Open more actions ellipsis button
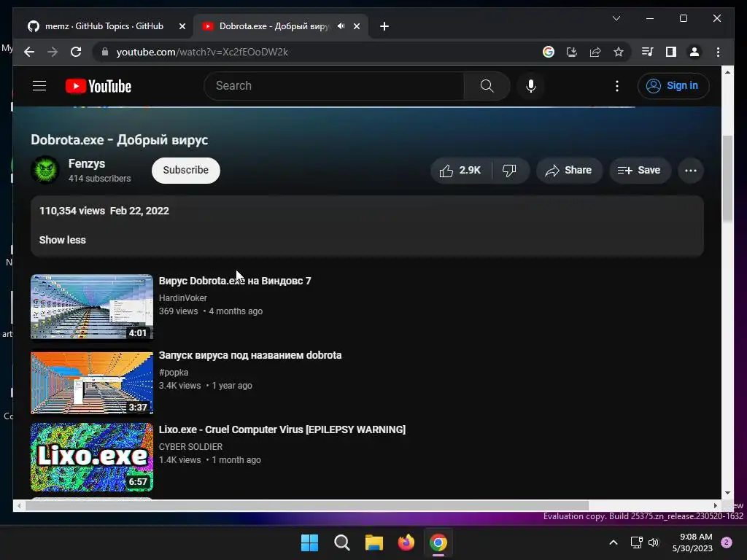747x560 pixels. [690, 171]
